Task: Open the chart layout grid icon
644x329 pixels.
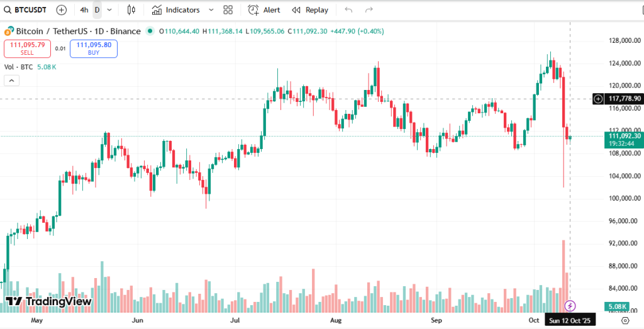Action: pyautogui.click(x=228, y=10)
